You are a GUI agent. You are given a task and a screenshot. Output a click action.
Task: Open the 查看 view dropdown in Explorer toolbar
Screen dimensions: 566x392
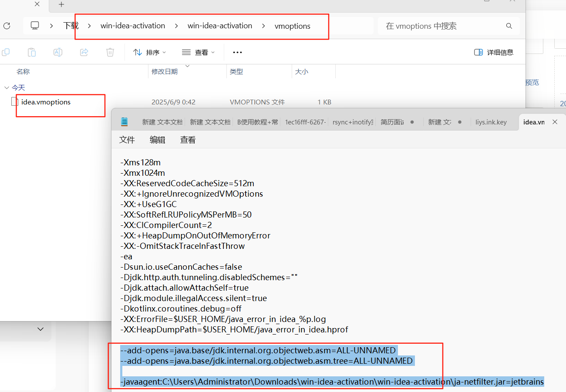(199, 52)
